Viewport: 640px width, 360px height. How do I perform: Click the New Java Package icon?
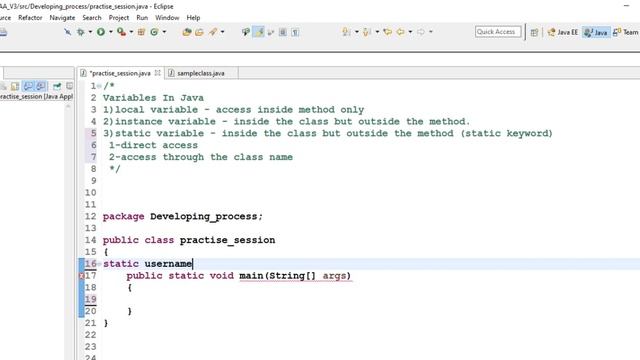point(141,32)
